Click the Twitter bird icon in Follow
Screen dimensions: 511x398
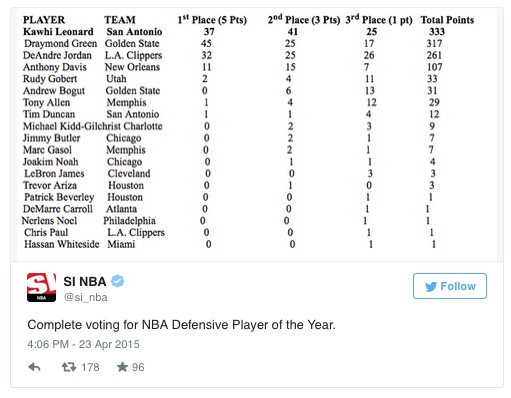(x=431, y=287)
